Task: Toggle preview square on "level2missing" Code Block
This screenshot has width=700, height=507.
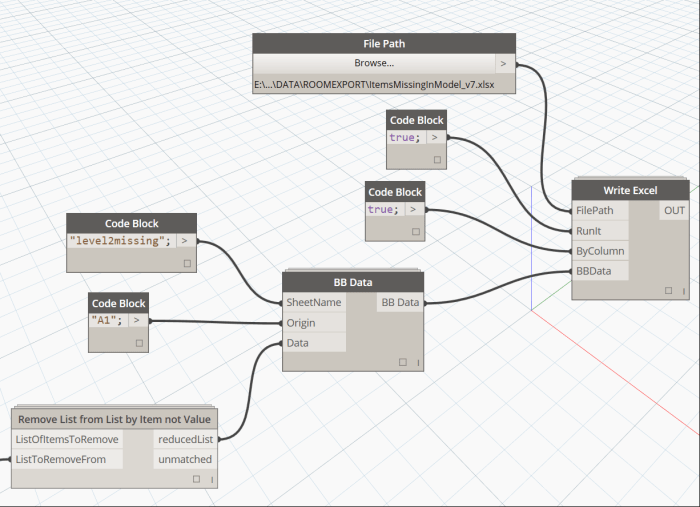Action: (x=187, y=263)
